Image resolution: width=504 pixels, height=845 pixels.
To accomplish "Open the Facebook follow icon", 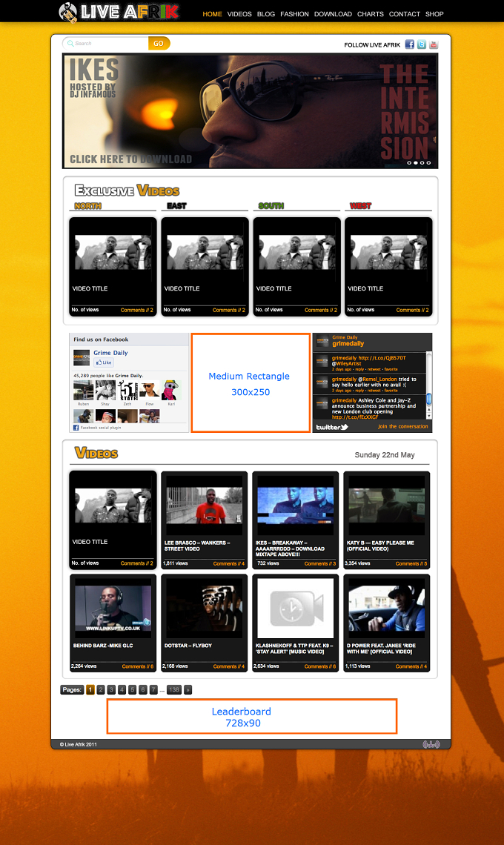I will 410,44.
